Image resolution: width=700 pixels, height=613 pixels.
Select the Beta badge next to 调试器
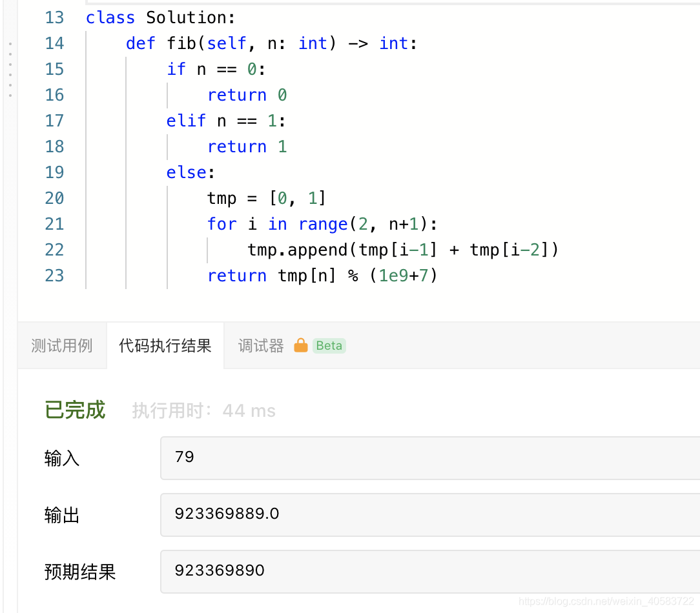[328, 345]
